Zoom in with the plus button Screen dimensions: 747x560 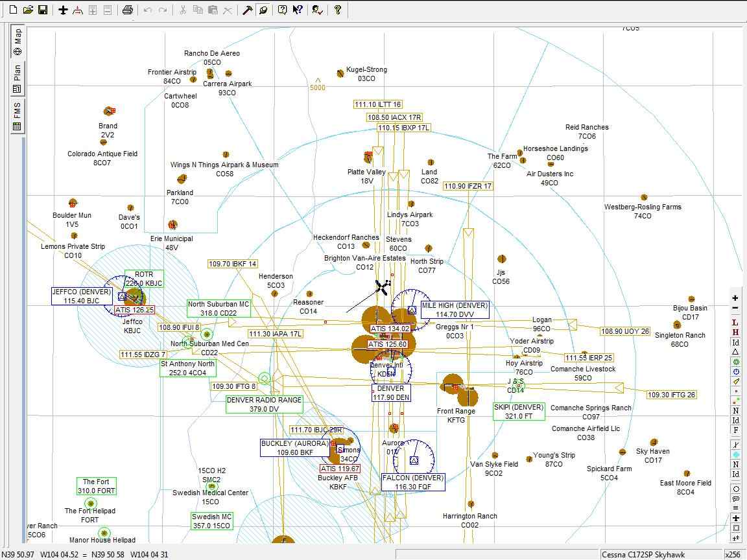pyautogui.click(x=735, y=298)
